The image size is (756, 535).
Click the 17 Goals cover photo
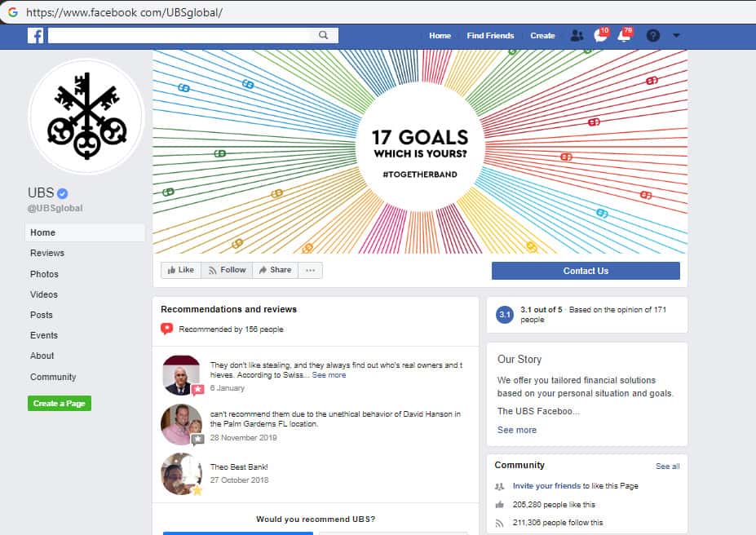[420, 152]
